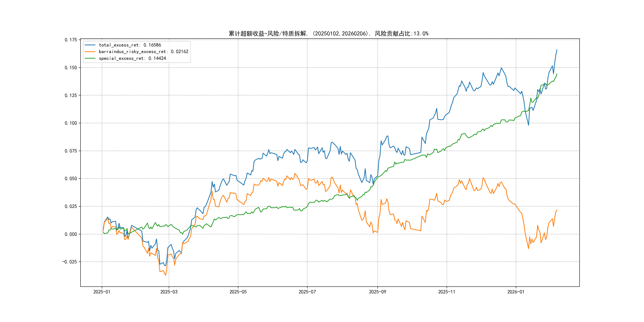Click the blue total_excess_ret legend line swatch
The image size is (644, 322).
(90, 45)
